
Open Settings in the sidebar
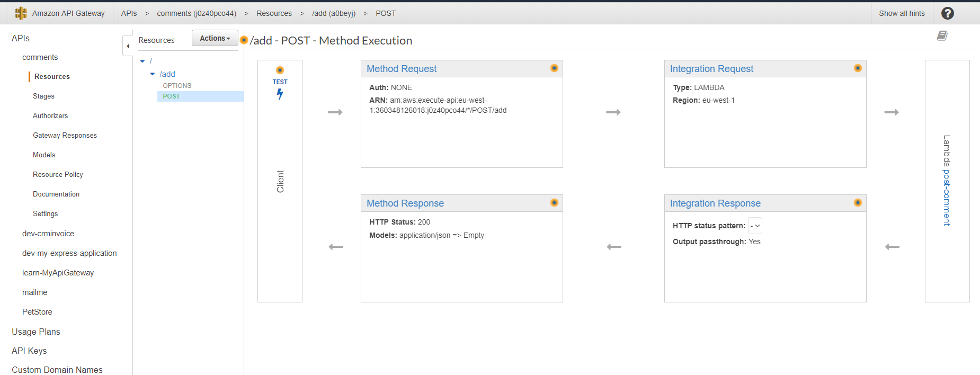(x=45, y=214)
